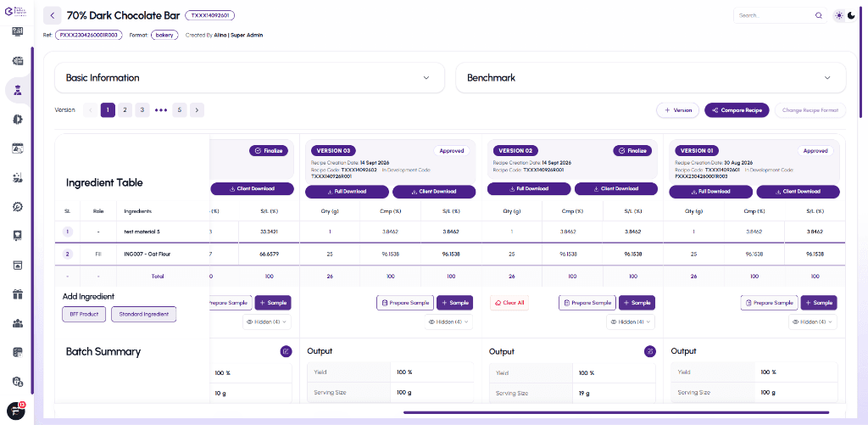Go to version page 2
This screenshot has width=868, height=425.
tap(125, 110)
